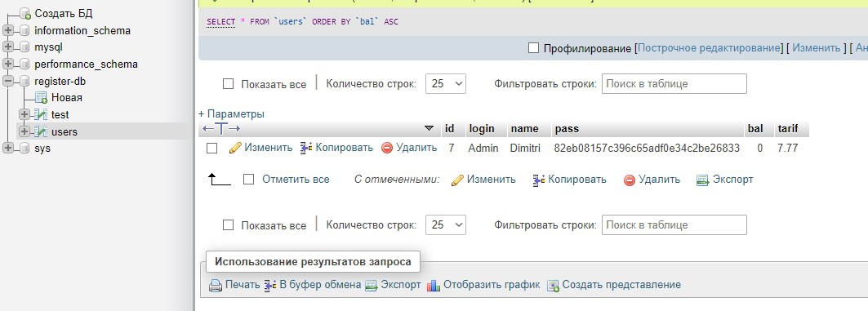Sort by the id column header
This screenshot has height=311, width=868.
pyautogui.click(x=449, y=129)
